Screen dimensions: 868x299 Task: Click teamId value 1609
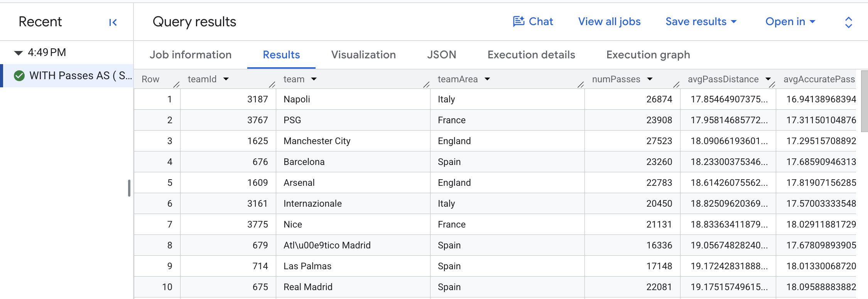tap(257, 183)
